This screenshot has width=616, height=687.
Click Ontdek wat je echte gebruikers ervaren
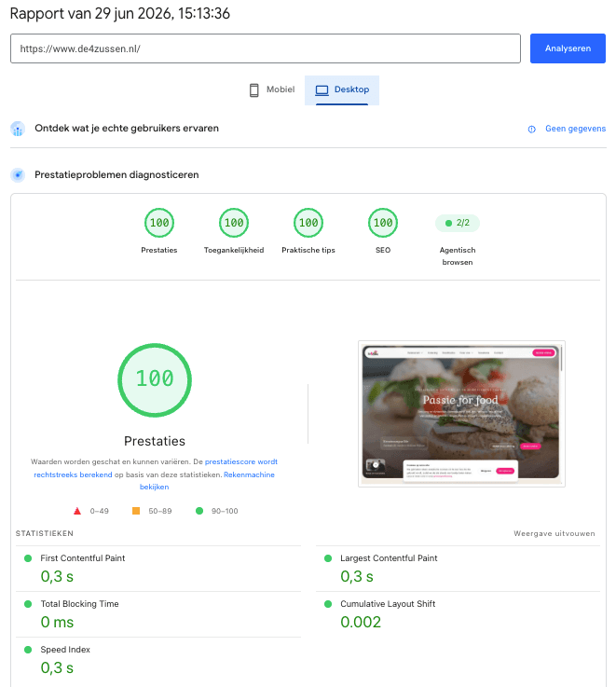pos(127,129)
